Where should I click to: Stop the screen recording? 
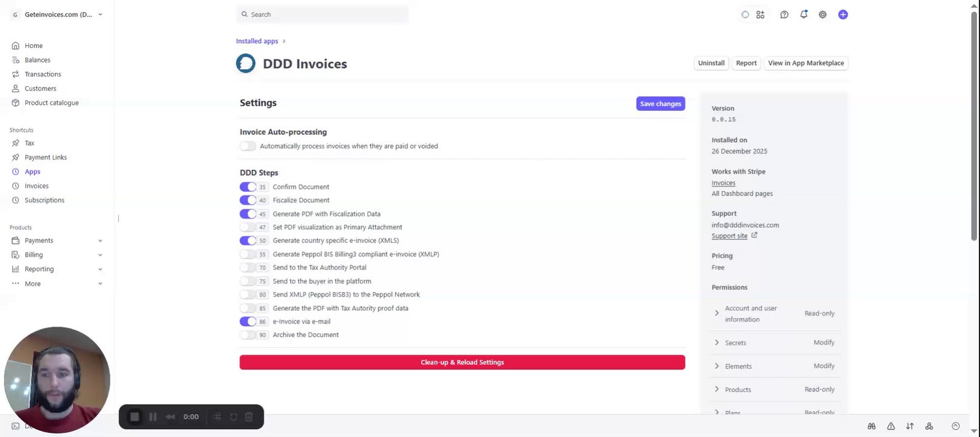[x=135, y=417]
